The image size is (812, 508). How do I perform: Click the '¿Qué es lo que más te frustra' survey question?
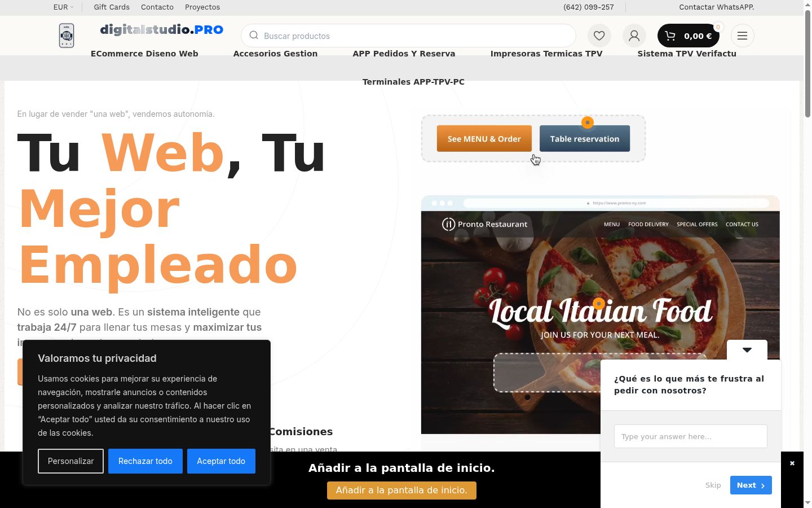(689, 384)
